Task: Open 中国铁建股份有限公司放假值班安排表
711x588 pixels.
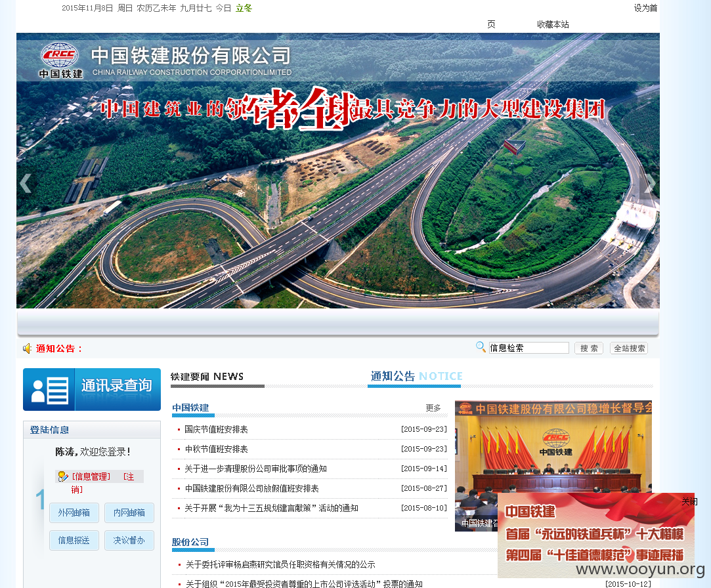Action: 251,489
